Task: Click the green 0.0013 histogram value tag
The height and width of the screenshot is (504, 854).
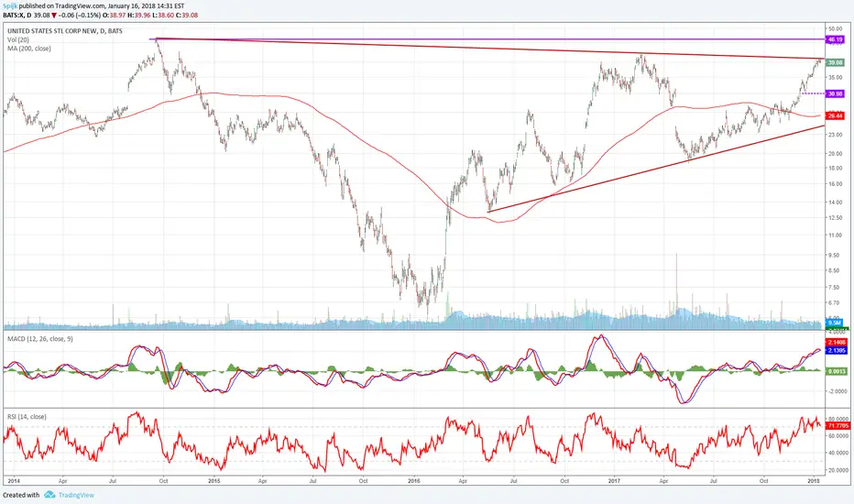Action: click(x=837, y=371)
